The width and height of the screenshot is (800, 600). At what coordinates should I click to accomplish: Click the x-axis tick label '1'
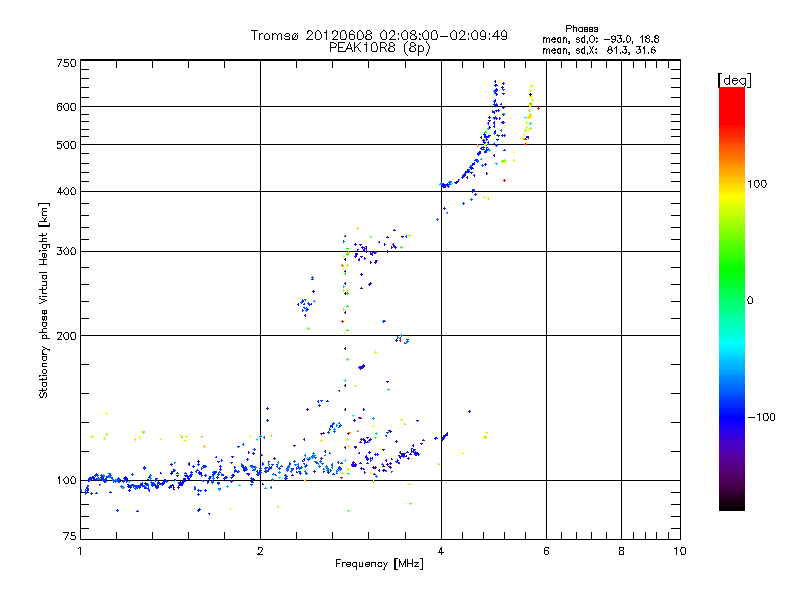(80, 551)
